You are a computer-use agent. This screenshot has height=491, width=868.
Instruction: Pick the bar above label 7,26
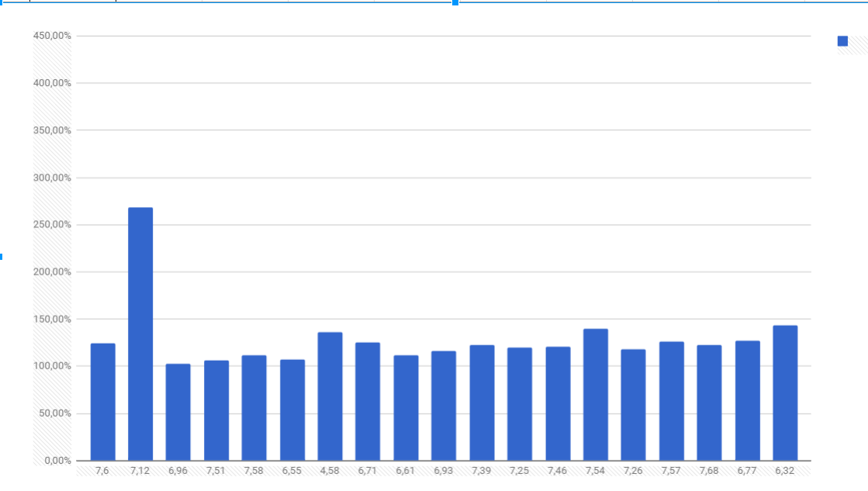tap(633, 405)
